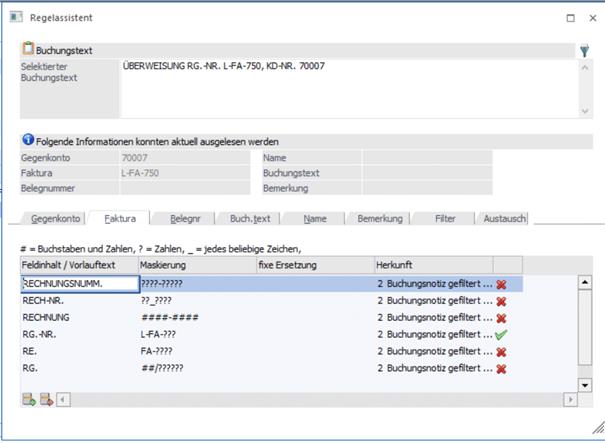Click the green checkmark in RG.-NR. row
605x443 pixels.
pos(501,335)
